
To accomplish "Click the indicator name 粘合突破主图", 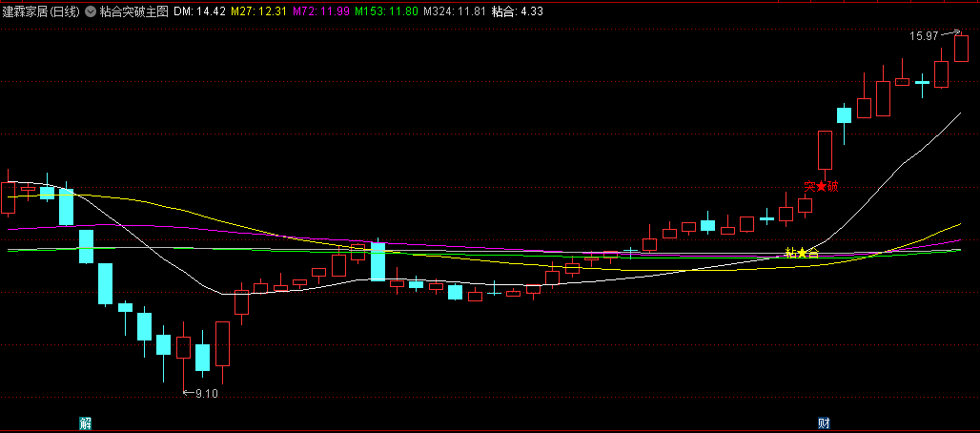I will tap(134, 11).
